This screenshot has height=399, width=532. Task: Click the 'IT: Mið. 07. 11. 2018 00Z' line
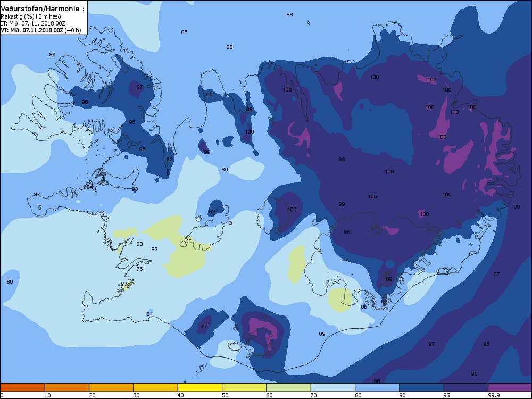(x=33, y=23)
